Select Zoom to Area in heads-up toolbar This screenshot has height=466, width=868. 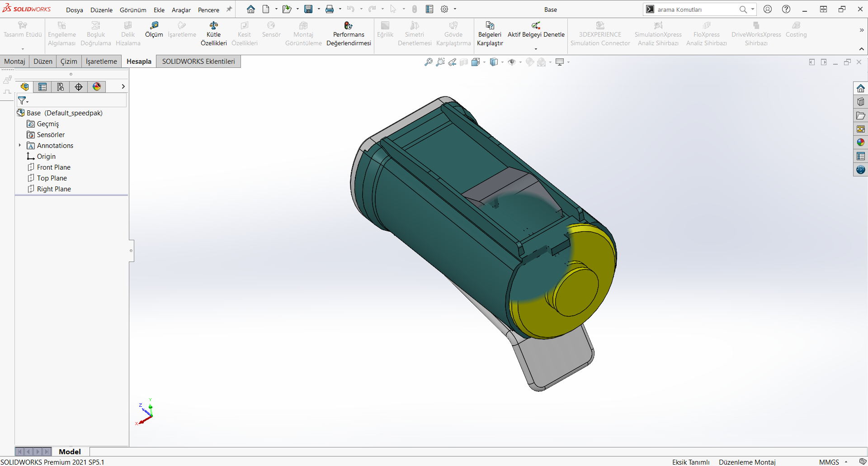[441, 62]
